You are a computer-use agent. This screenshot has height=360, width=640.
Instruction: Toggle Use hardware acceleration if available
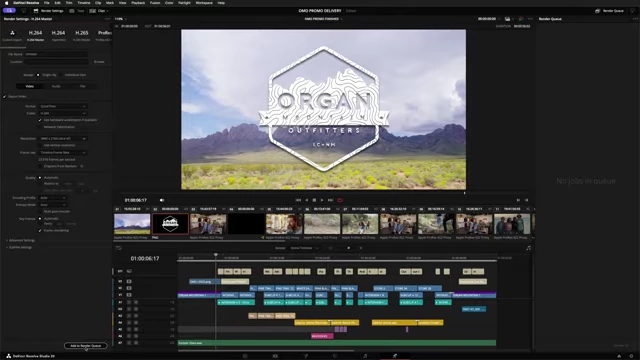click(40, 120)
